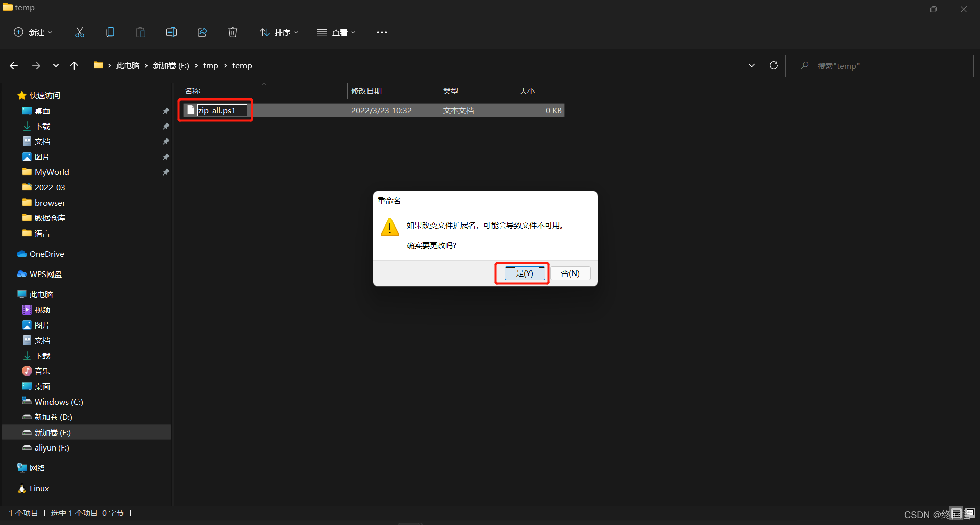This screenshot has height=525, width=980.
Task: Open the 新建 (New) menu
Action: pyautogui.click(x=33, y=32)
